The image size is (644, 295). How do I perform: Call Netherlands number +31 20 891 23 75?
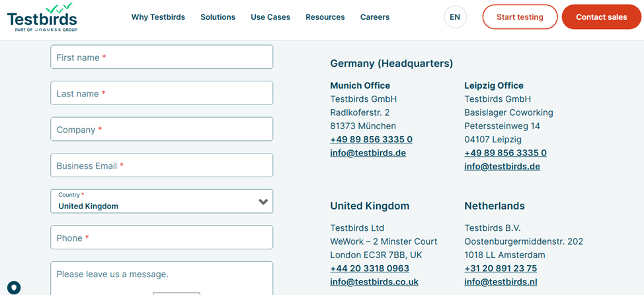click(x=501, y=269)
